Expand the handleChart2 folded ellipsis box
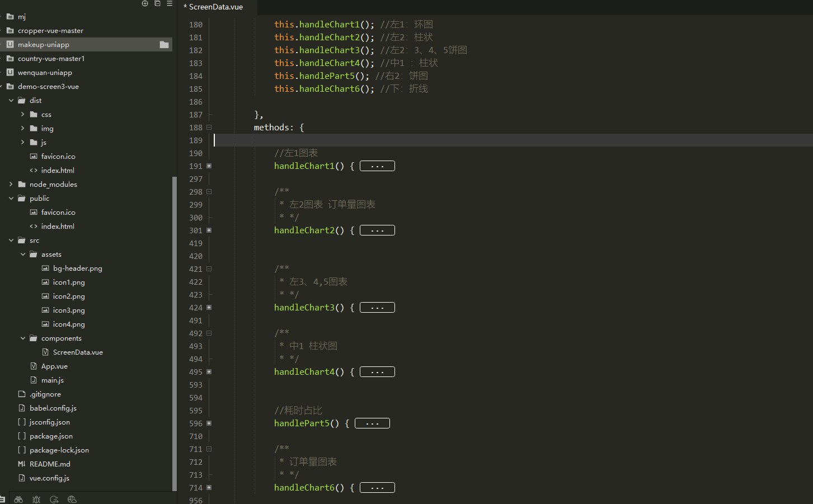 377,230
